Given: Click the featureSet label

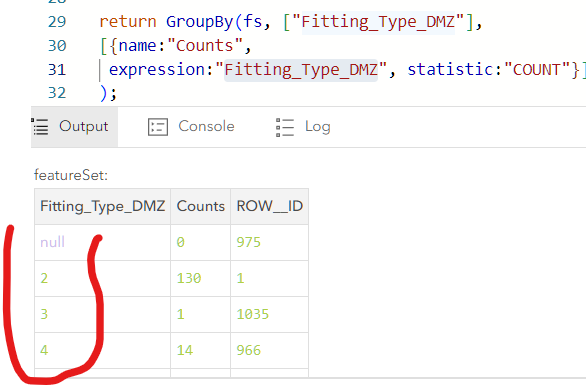Looking at the screenshot, I should click(x=71, y=175).
